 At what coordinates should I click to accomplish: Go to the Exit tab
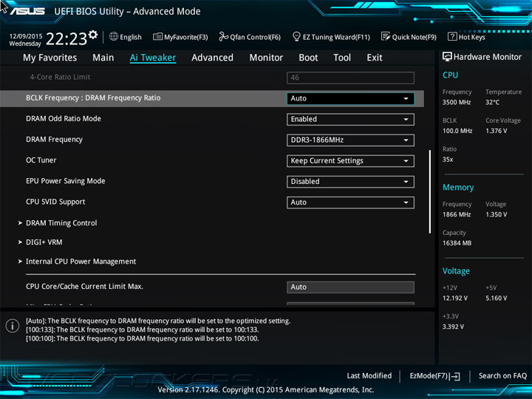tap(374, 58)
